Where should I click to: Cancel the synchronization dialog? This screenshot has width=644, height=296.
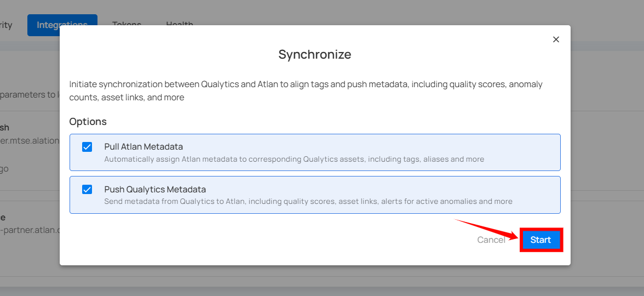click(491, 240)
